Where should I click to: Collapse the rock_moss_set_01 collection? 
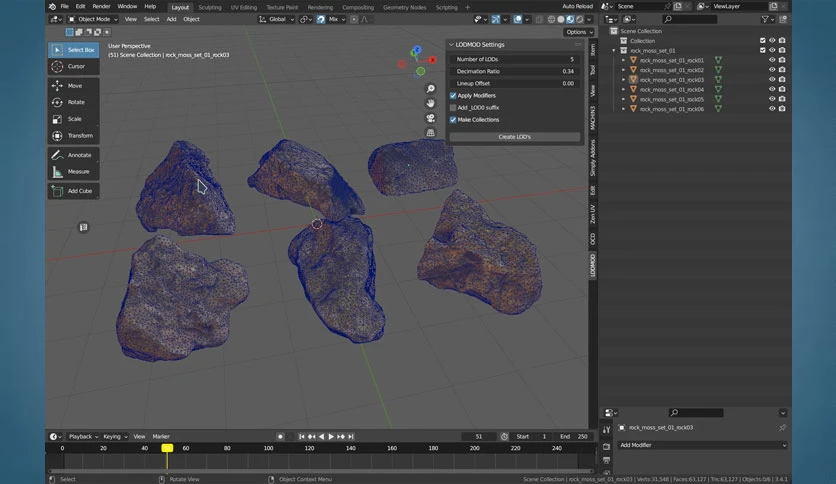[x=614, y=51]
